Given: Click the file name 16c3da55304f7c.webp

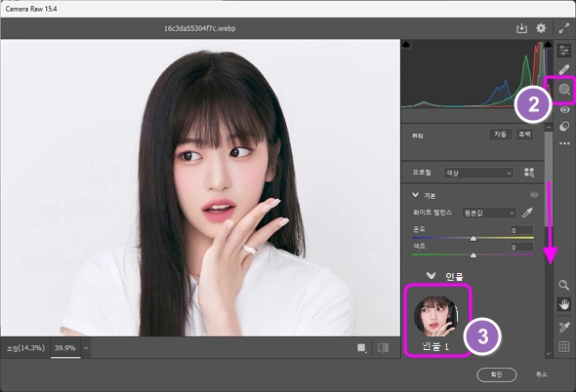Looking at the screenshot, I should (x=199, y=28).
